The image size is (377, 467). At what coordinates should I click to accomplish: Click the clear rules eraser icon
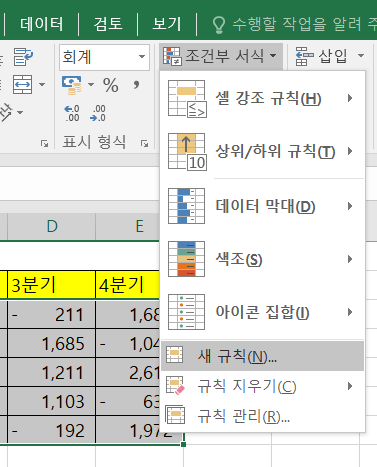(x=175, y=386)
